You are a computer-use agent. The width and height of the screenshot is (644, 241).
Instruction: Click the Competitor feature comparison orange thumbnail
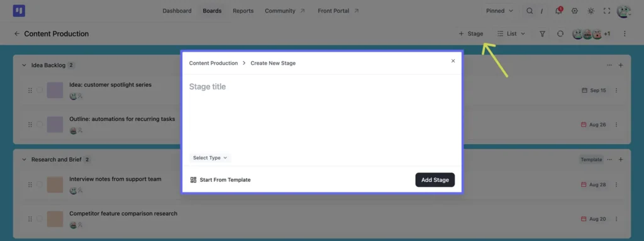[x=55, y=219]
